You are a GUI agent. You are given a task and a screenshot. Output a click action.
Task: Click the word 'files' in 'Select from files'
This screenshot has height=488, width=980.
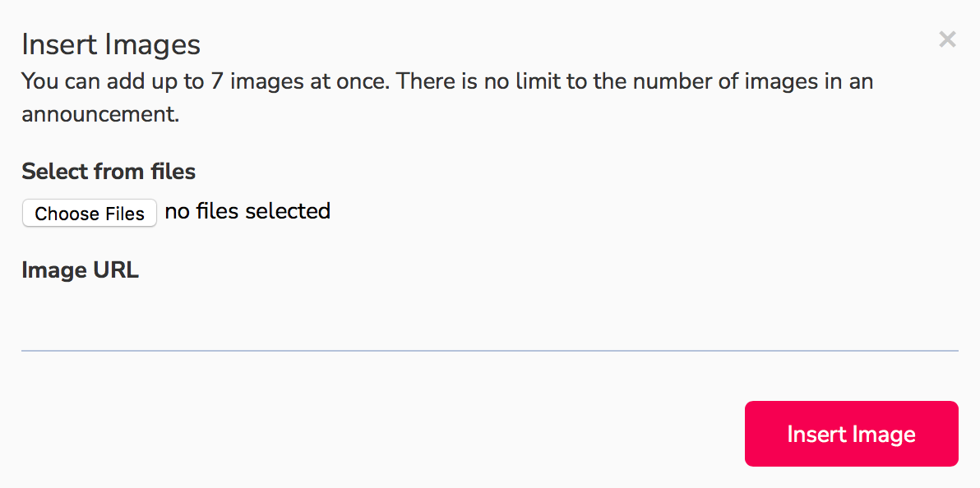point(173,171)
